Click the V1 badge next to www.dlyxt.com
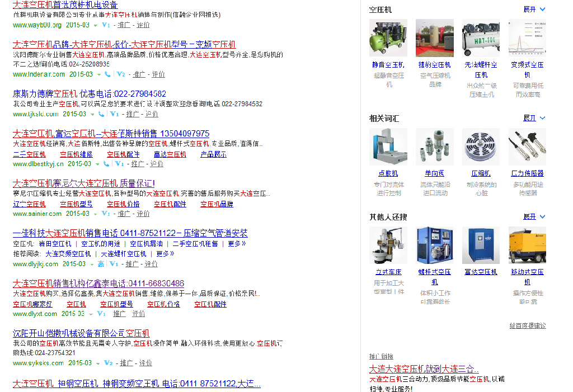The height and width of the screenshot is (392, 573). pyautogui.click(x=101, y=314)
